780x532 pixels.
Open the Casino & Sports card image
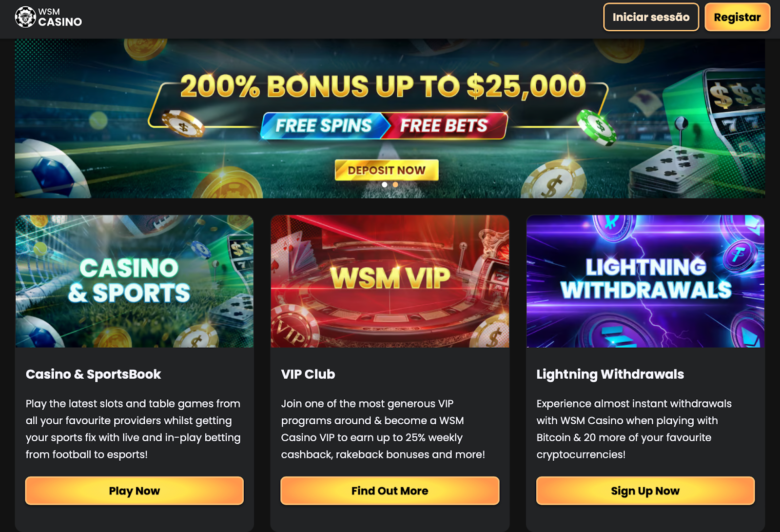click(x=135, y=281)
